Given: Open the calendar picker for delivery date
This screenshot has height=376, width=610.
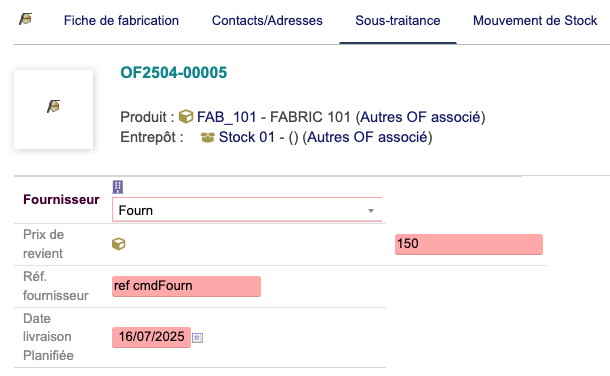Looking at the screenshot, I should click(198, 338).
